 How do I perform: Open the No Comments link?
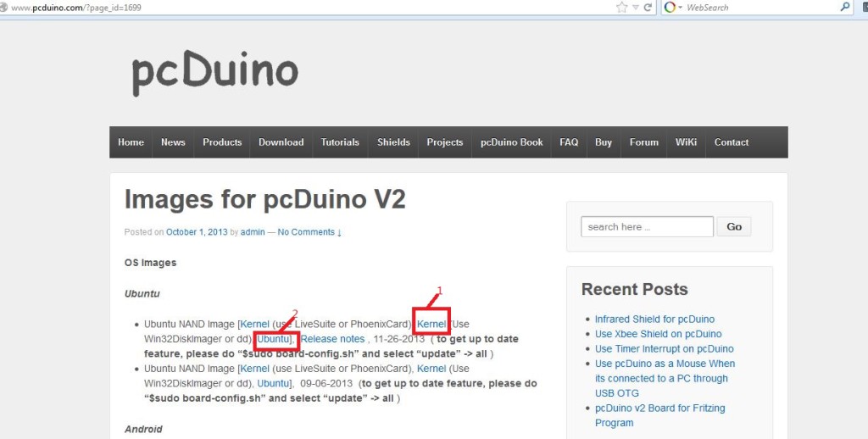point(309,232)
